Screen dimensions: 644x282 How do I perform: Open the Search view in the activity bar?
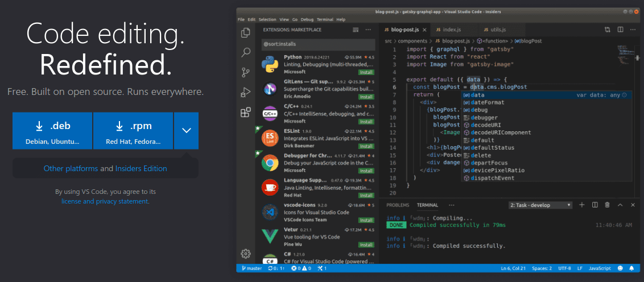(x=246, y=52)
